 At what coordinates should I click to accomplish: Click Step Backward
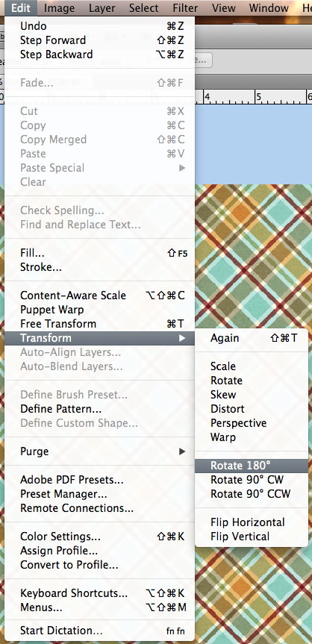pos(99,54)
